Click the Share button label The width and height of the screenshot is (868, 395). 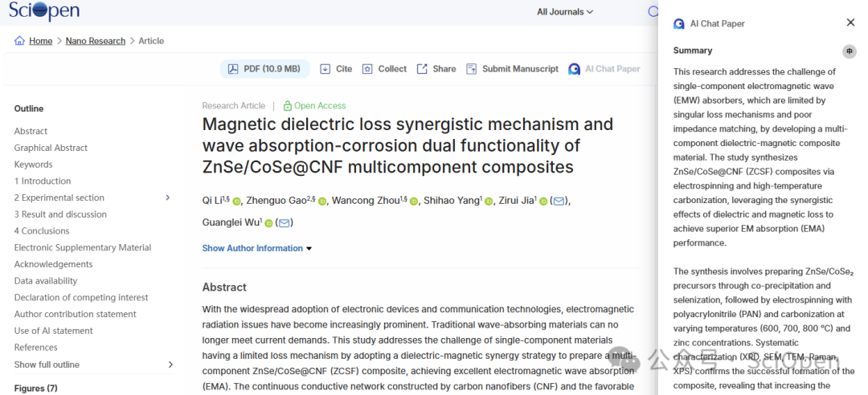[x=444, y=68]
